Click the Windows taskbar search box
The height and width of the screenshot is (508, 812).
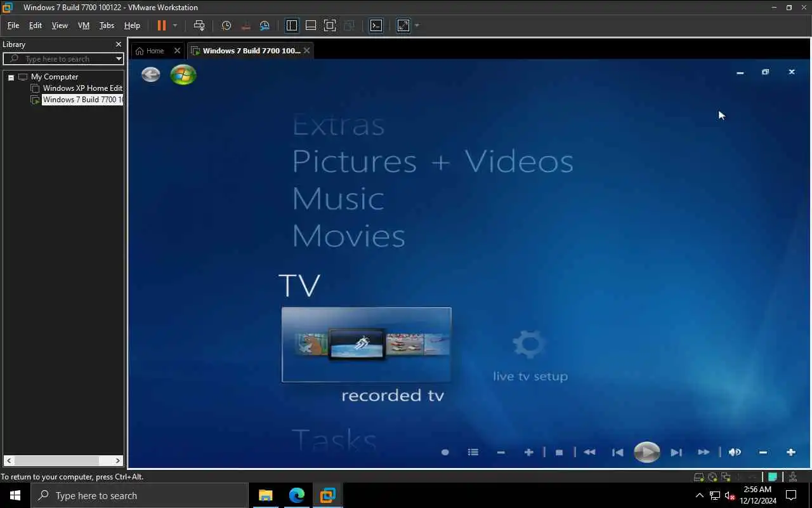pos(140,495)
